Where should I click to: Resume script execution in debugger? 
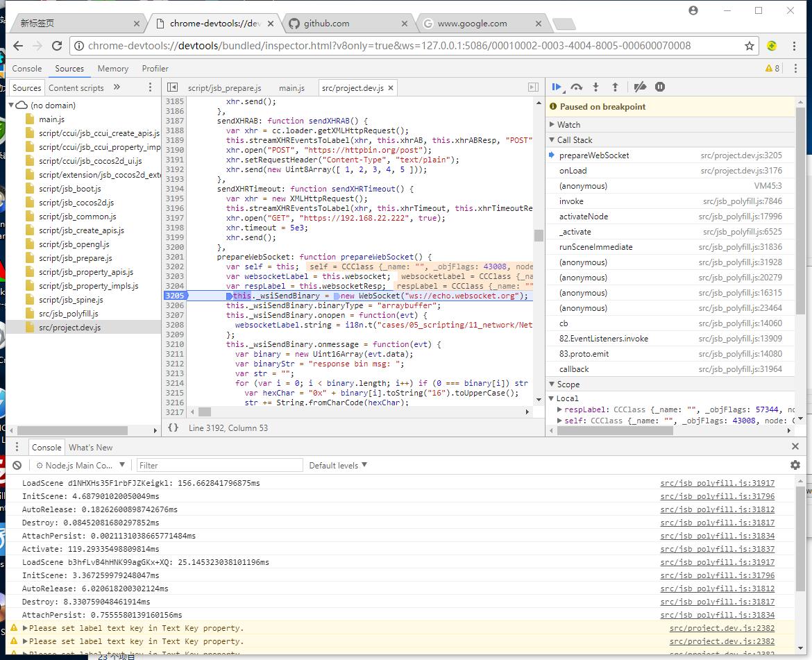coord(557,87)
